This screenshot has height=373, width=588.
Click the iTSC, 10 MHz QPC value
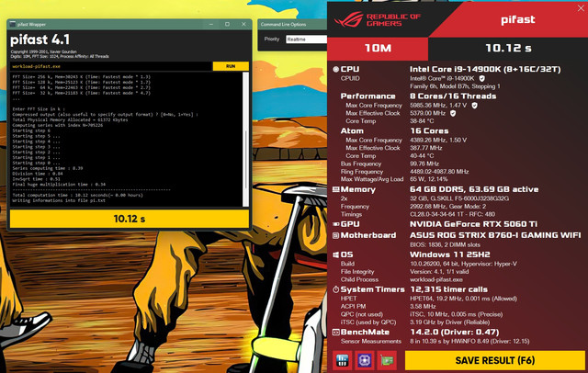(x=456, y=314)
